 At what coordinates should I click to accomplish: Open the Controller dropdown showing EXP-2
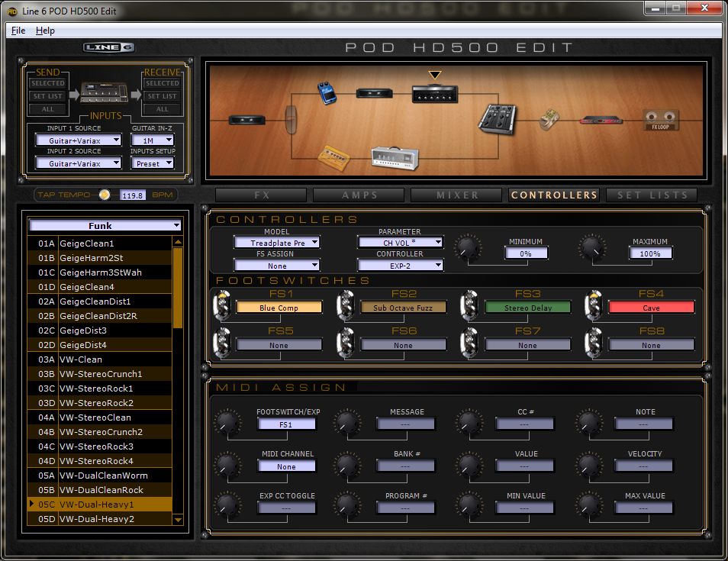tap(400, 266)
